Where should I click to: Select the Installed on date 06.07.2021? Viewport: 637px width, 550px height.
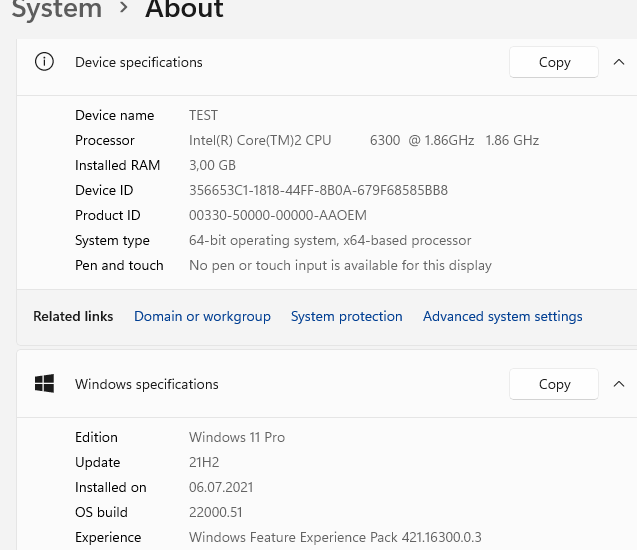click(x=221, y=487)
